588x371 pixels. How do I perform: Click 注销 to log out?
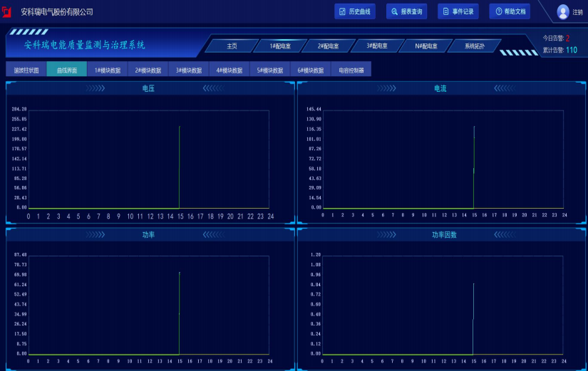[577, 12]
